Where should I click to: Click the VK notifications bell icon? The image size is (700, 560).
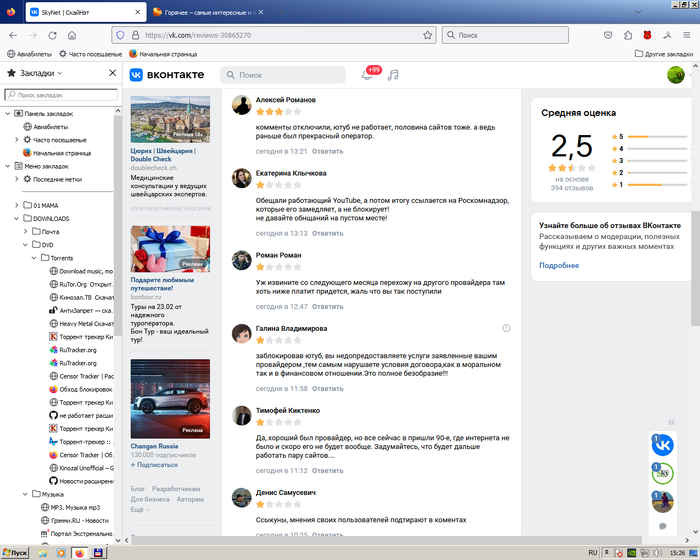tap(367, 75)
